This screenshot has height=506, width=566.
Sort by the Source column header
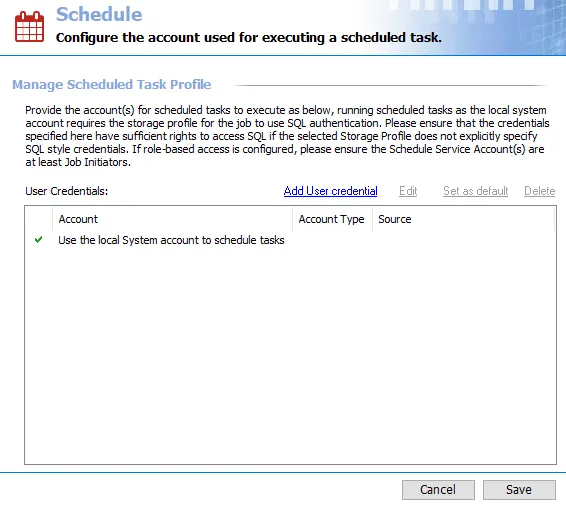tap(463, 219)
